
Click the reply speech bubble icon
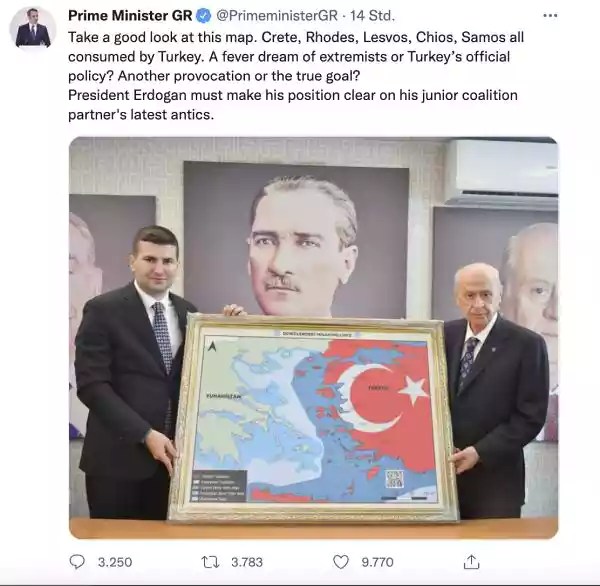tap(77, 562)
